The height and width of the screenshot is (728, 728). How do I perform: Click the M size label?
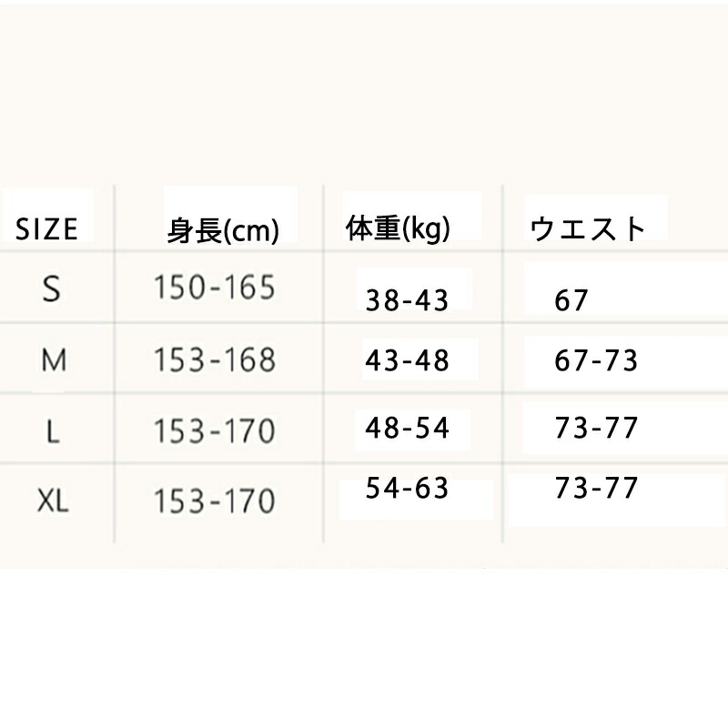point(54,360)
